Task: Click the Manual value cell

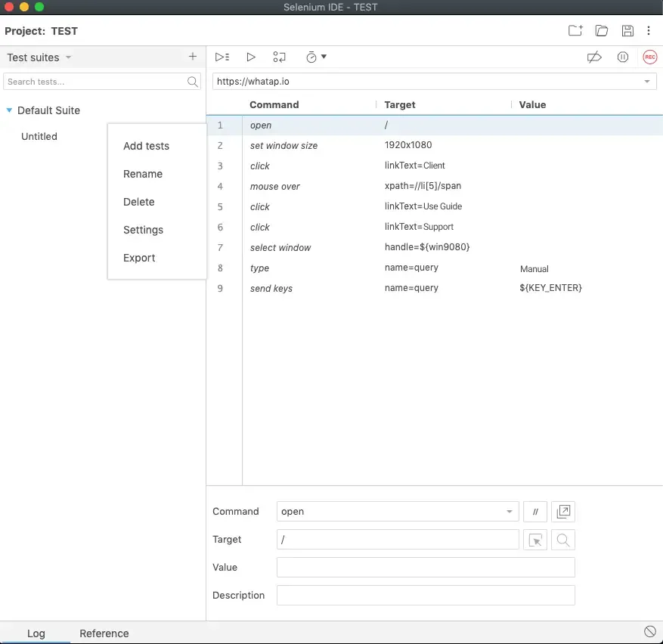Action: click(534, 269)
